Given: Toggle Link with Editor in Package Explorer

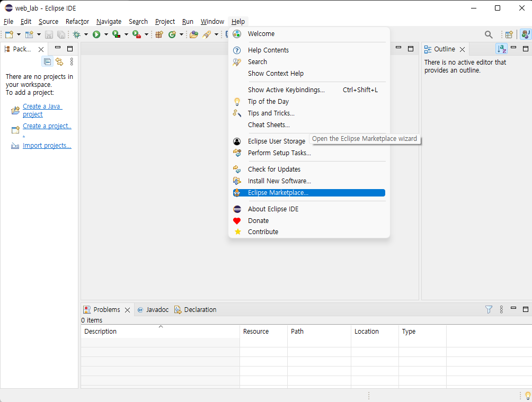Looking at the screenshot, I should tap(59, 62).
